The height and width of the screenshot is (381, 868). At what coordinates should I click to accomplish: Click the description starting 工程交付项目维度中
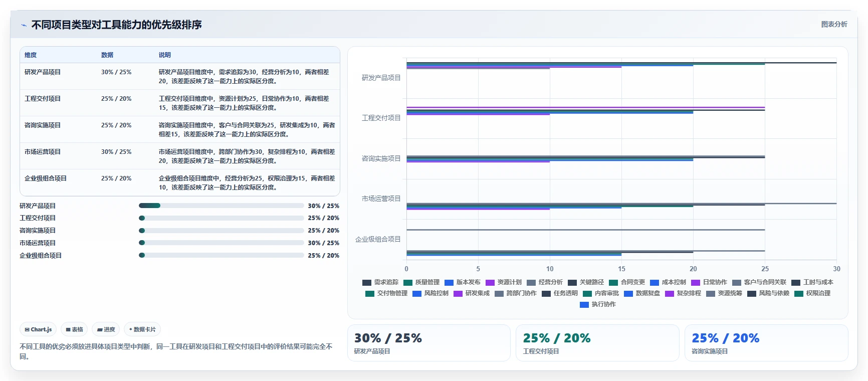pos(244,103)
